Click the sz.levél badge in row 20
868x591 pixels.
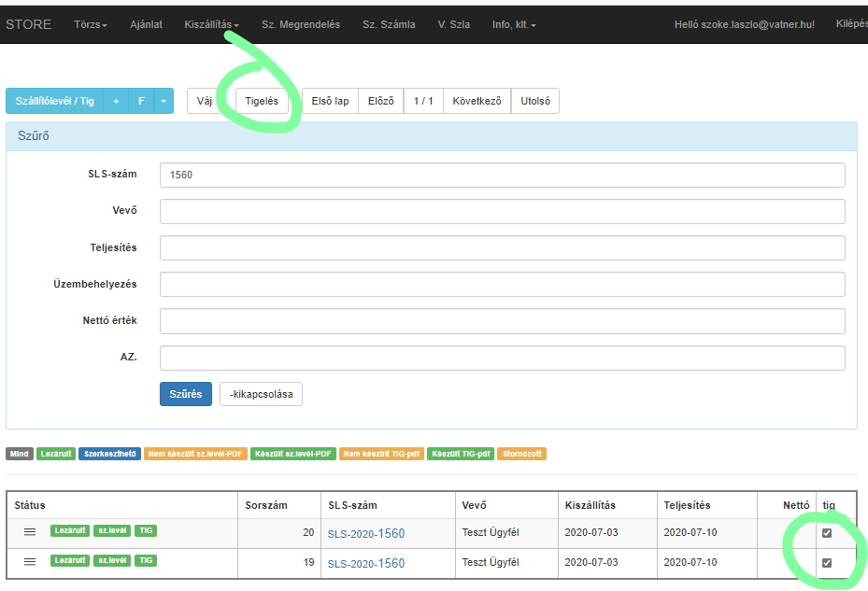pyautogui.click(x=113, y=531)
